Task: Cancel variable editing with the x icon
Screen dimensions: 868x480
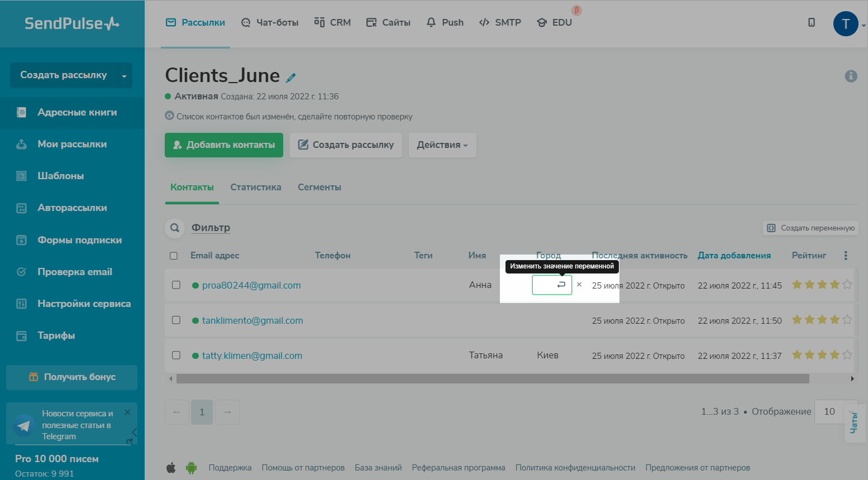Action: pyautogui.click(x=579, y=285)
